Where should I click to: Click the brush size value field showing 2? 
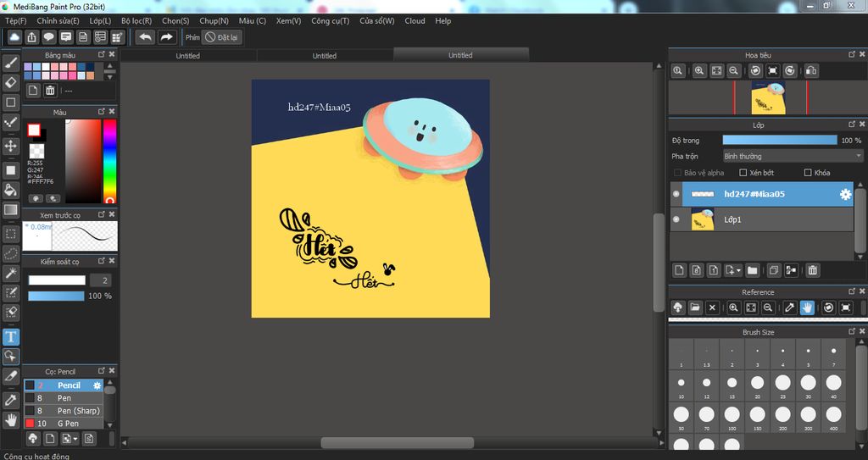[100, 280]
